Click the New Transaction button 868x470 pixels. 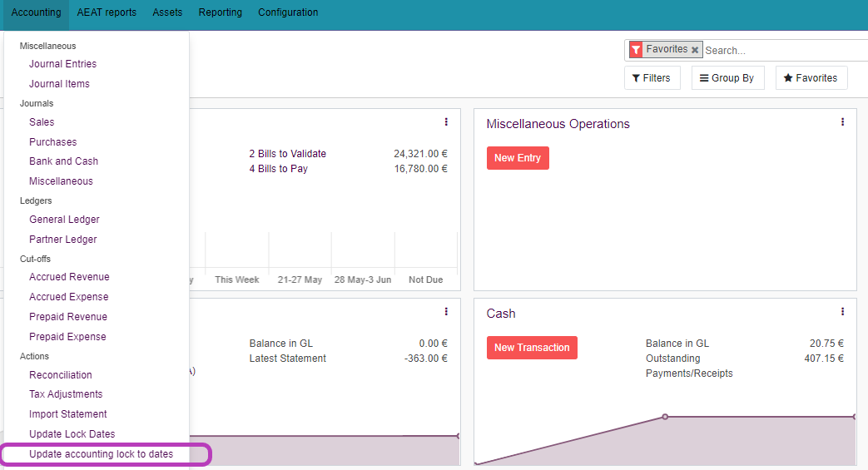pyautogui.click(x=532, y=348)
